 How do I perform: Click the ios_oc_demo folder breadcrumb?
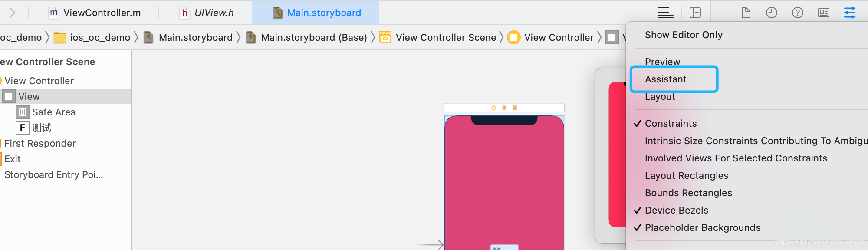point(92,38)
